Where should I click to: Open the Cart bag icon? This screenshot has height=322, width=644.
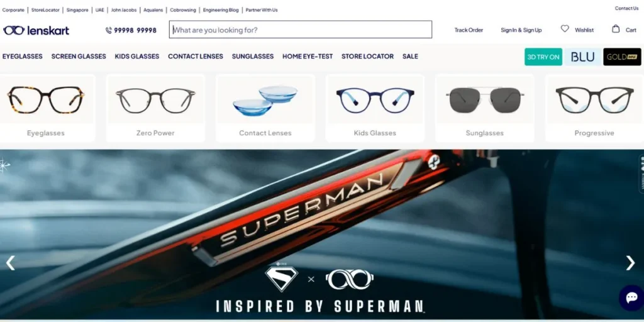click(616, 29)
